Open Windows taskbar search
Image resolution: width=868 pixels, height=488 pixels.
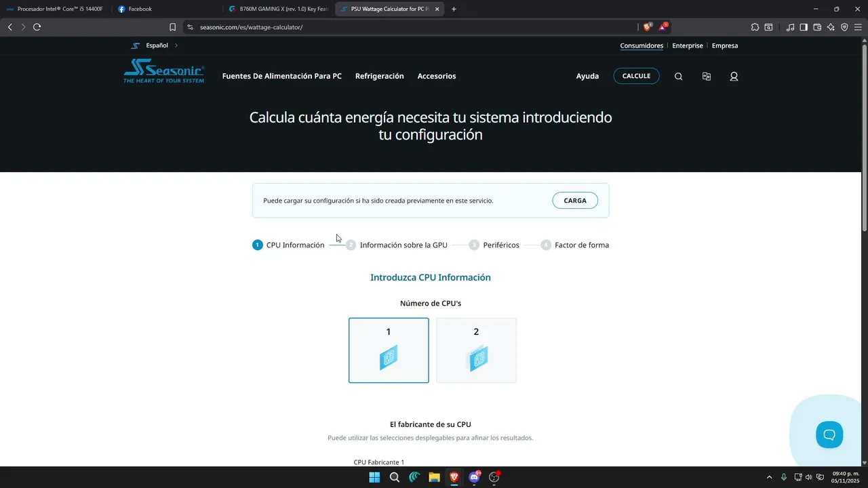click(x=395, y=477)
